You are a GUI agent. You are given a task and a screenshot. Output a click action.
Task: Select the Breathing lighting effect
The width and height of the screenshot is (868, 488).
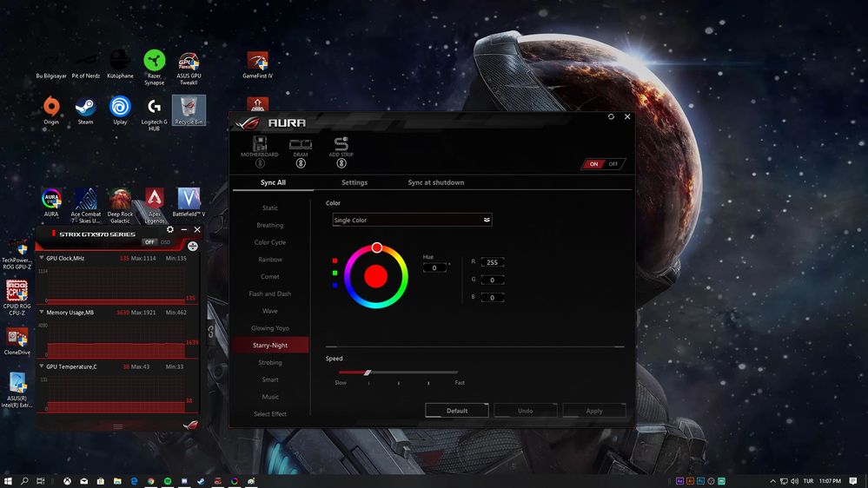pos(270,225)
